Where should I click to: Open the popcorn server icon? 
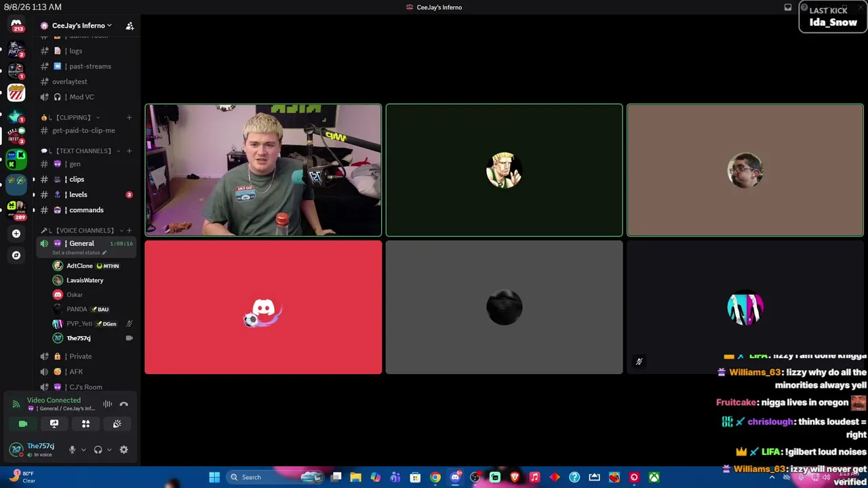(16, 93)
